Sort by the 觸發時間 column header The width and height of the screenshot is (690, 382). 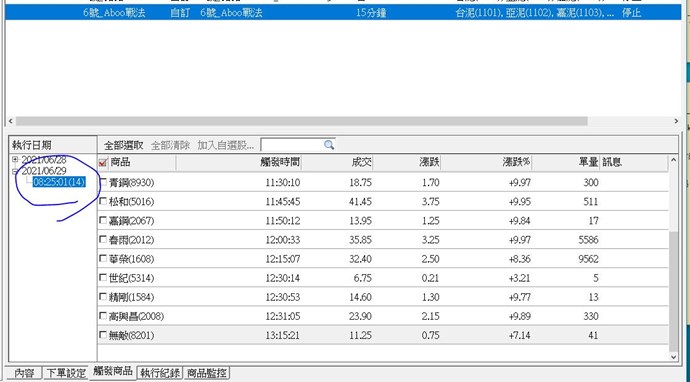(239, 162)
